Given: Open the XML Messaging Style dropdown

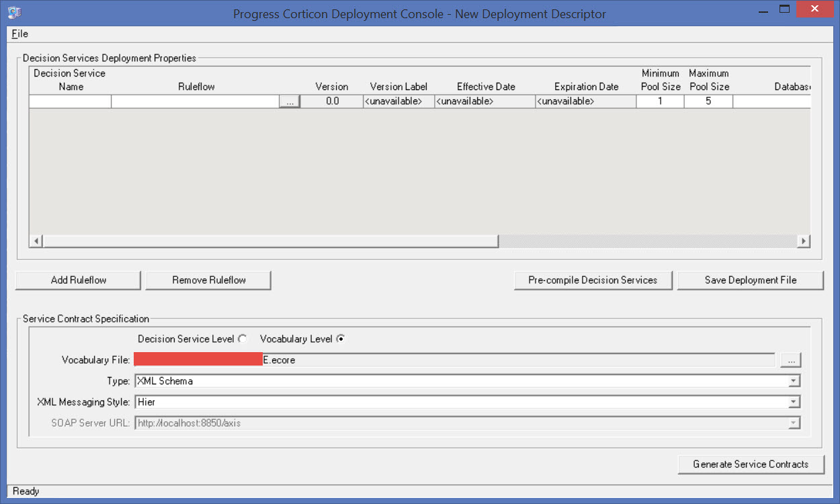Looking at the screenshot, I should pos(794,402).
